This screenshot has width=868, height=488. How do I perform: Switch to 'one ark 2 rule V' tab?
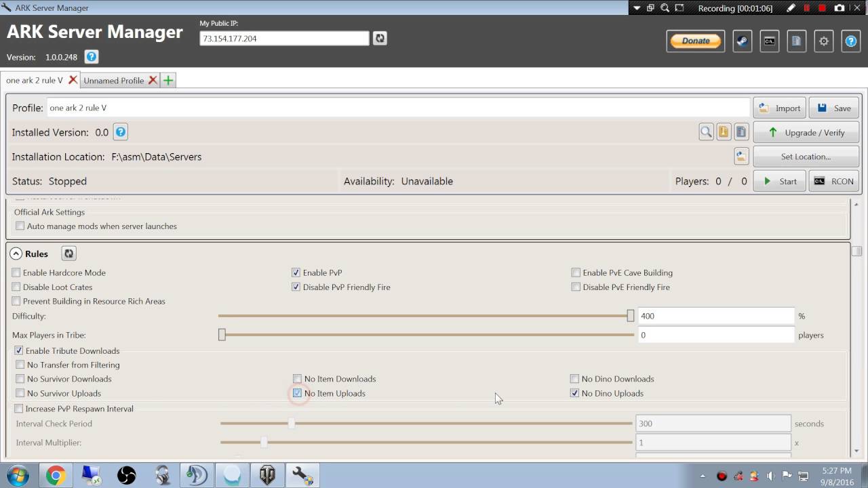[x=34, y=80]
